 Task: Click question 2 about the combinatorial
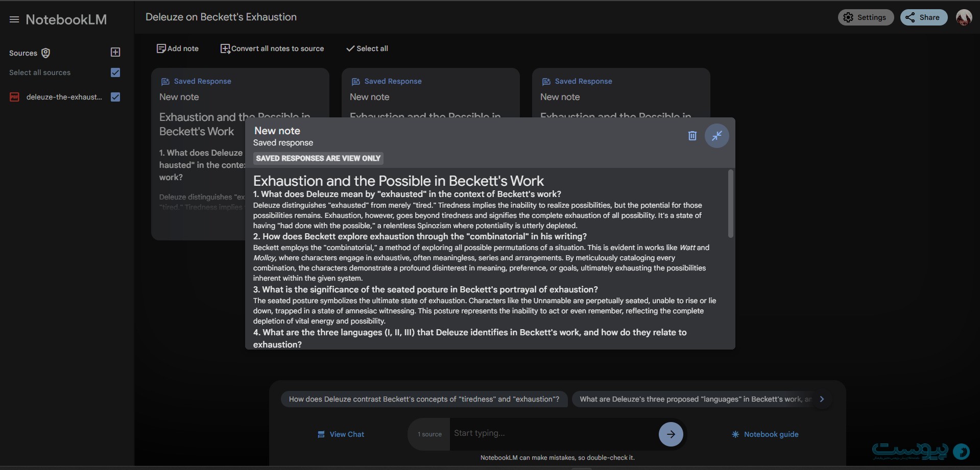coord(420,236)
